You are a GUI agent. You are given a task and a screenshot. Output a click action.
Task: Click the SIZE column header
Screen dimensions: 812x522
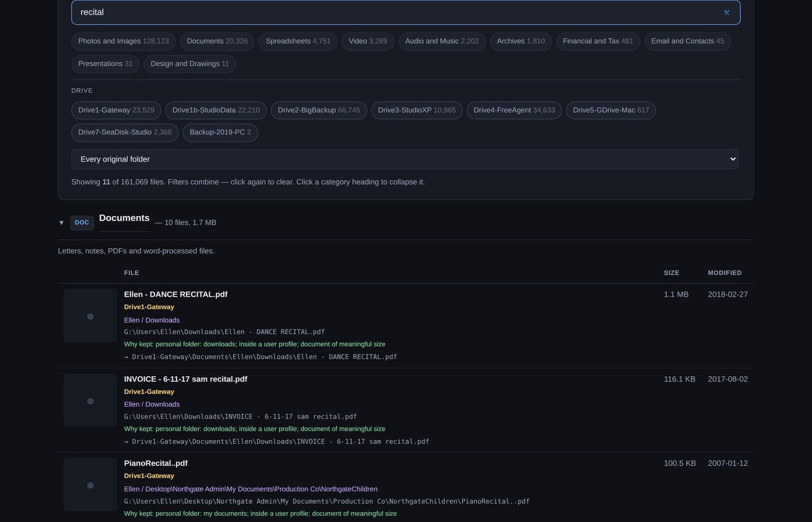pyautogui.click(x=671, y=273)
